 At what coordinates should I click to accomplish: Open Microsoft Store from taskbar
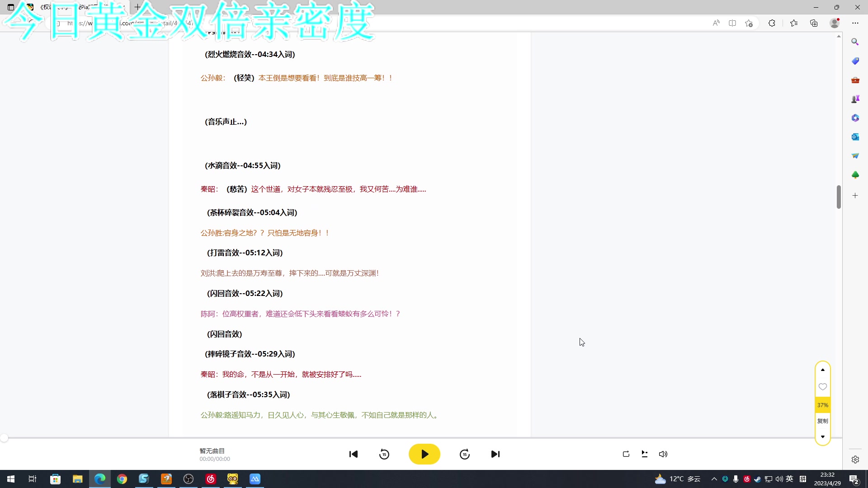pyautogui.click(x=55, y=479)
